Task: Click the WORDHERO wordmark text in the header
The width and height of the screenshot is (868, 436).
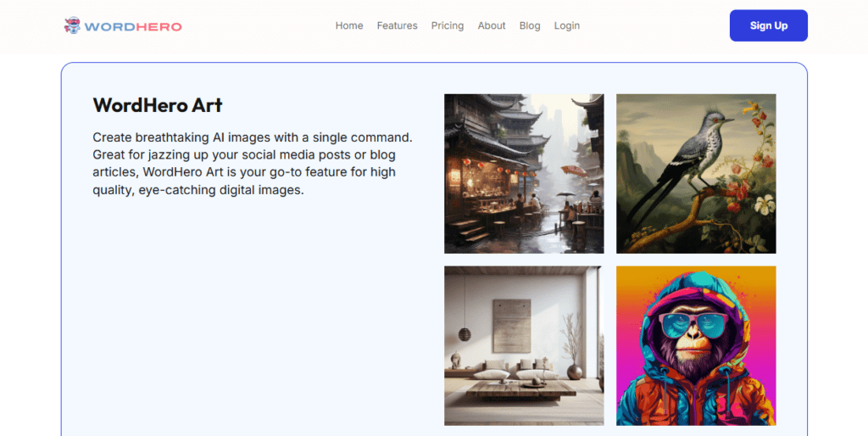Action: (133, 26)
